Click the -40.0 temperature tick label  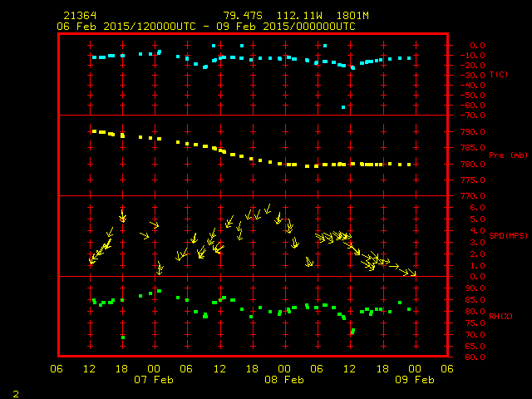473,86
